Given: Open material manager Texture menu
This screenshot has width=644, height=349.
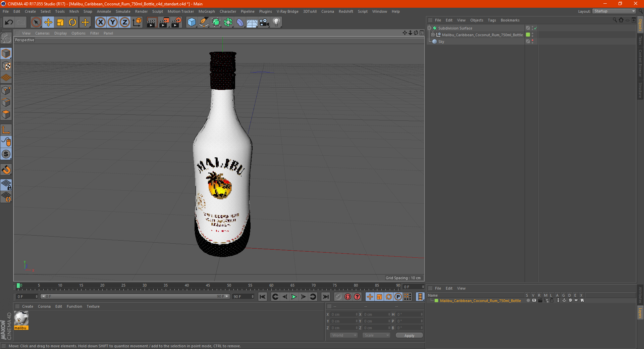Looking at the screenshot, I should (93, 306).
